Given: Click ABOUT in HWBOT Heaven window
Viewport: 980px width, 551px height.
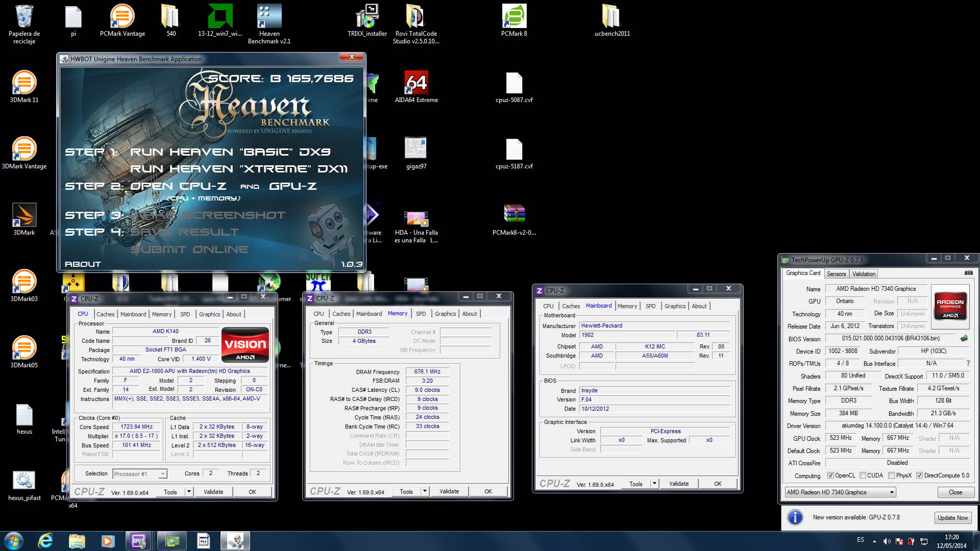Looking at the screenshot, I should (83, 264).
